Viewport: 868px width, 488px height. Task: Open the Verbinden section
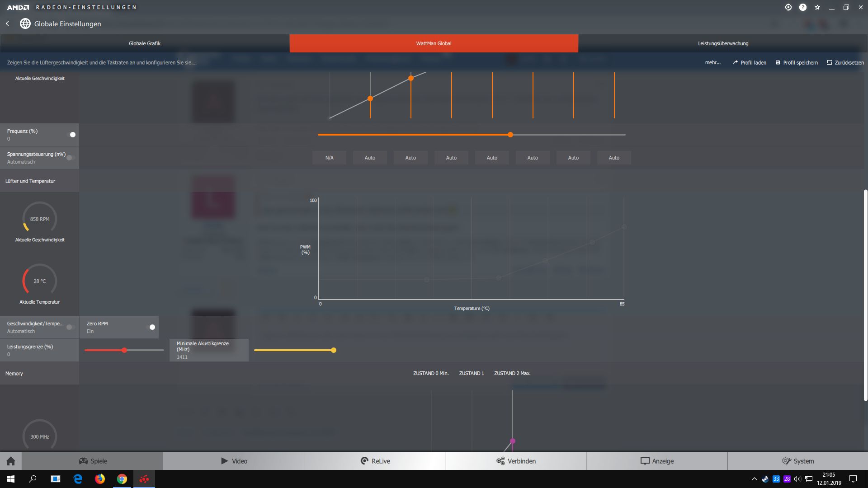pos(515,461)
